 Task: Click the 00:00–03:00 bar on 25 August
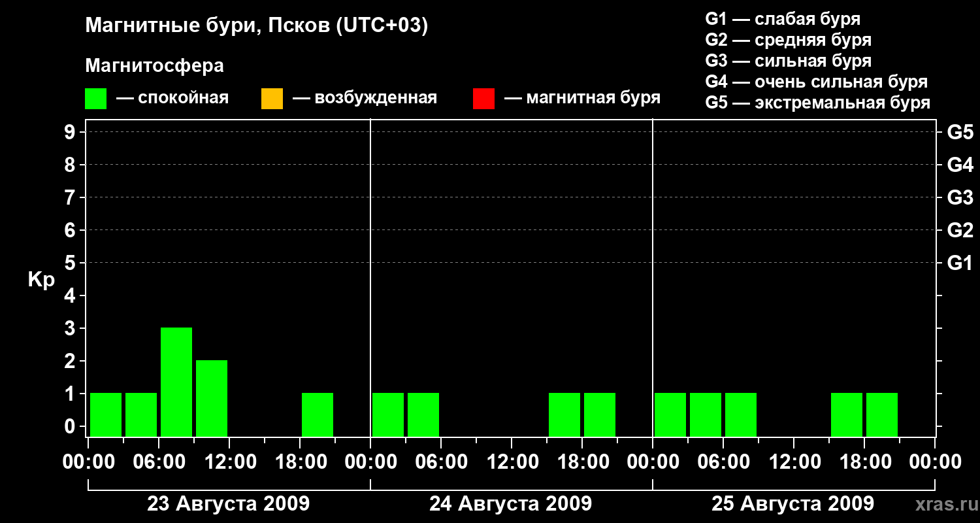tap(670, 414)
